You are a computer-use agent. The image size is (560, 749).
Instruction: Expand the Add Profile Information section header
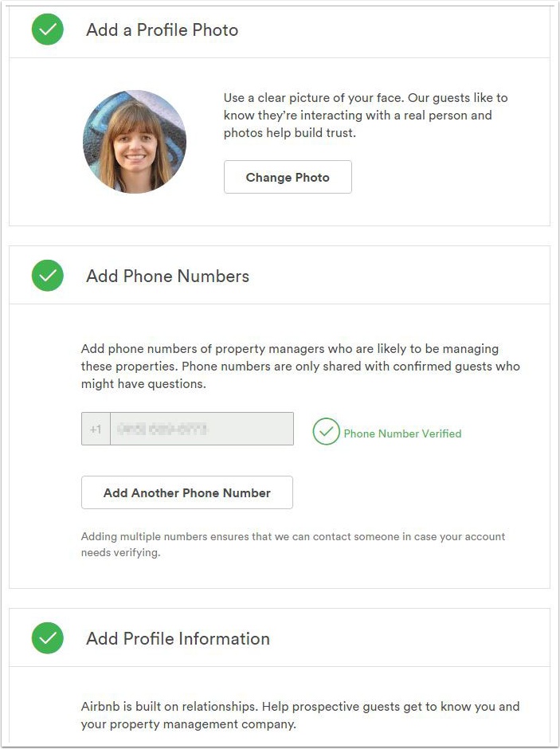(280, 637)
